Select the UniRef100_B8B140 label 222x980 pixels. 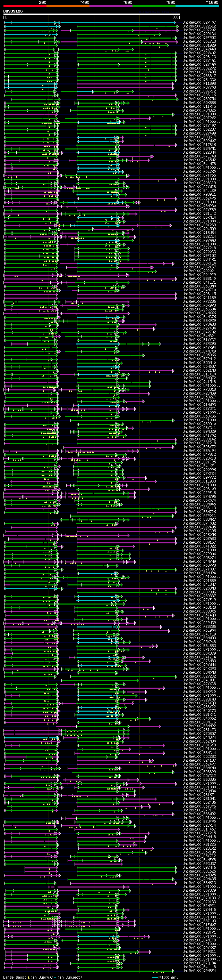point(199,279)
